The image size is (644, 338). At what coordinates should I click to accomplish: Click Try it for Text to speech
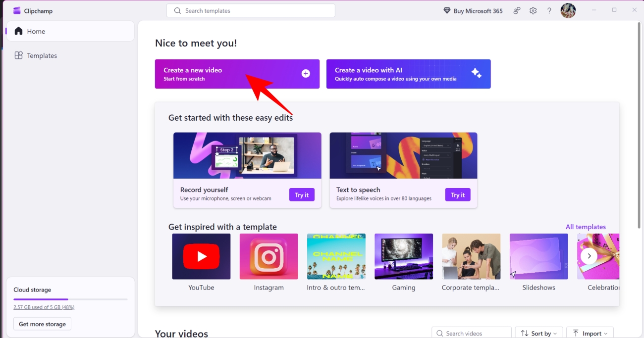pyautogui.click(x=458, y=194)
